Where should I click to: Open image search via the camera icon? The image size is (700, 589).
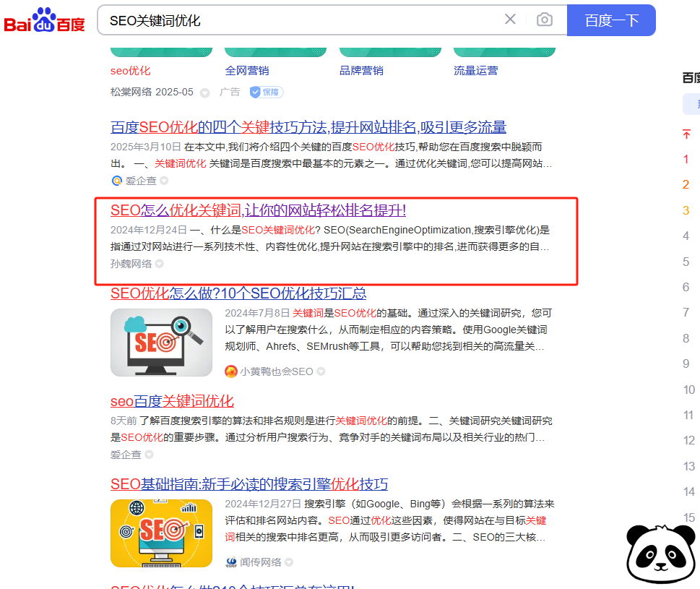pos(545,20)
